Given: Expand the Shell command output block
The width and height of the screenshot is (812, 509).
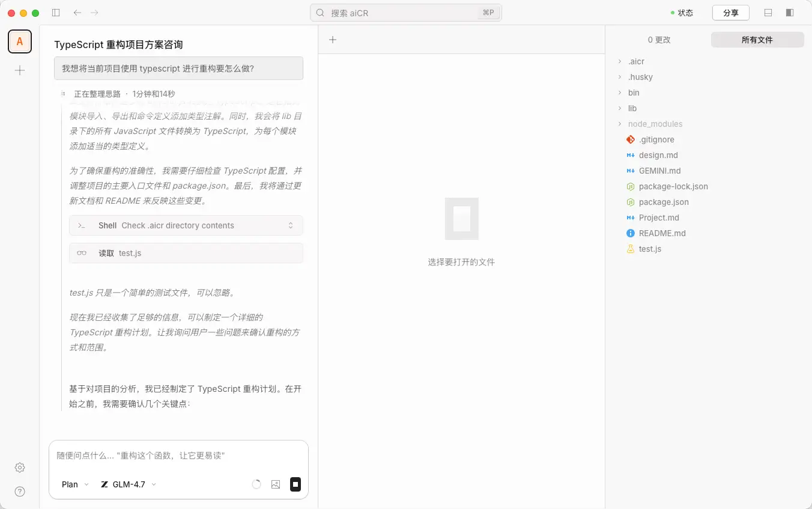Looking at the screenshot, I should (x=291, y=225).
